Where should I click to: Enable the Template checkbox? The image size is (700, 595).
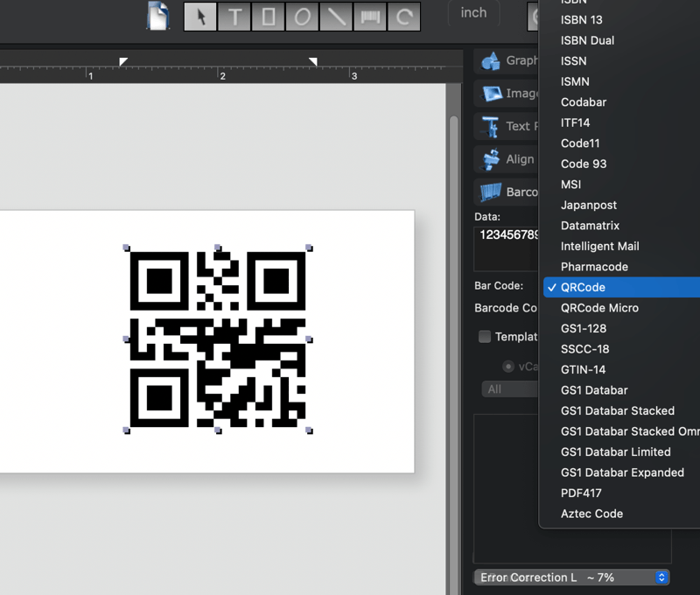coord(484,336)
